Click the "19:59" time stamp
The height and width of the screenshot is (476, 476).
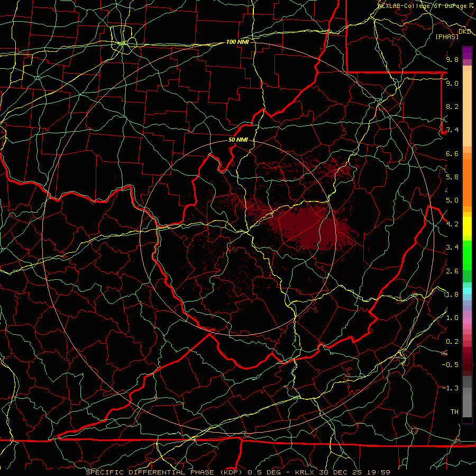[x=378, y=472]
